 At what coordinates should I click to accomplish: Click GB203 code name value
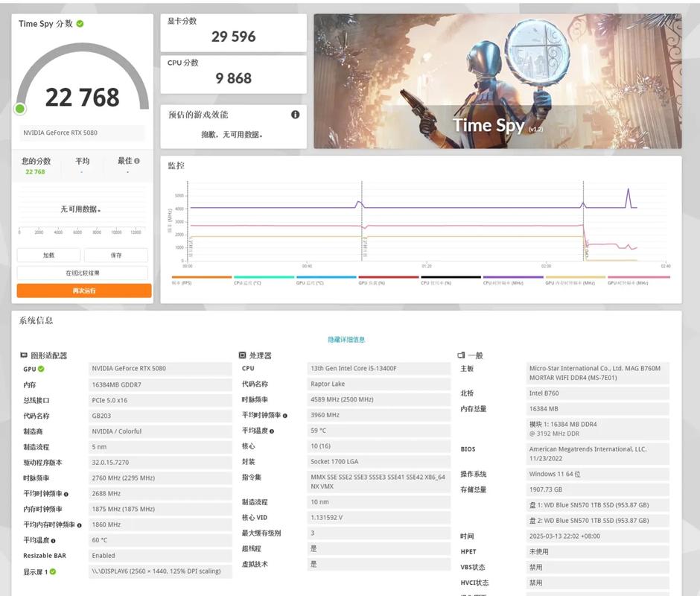160,416
